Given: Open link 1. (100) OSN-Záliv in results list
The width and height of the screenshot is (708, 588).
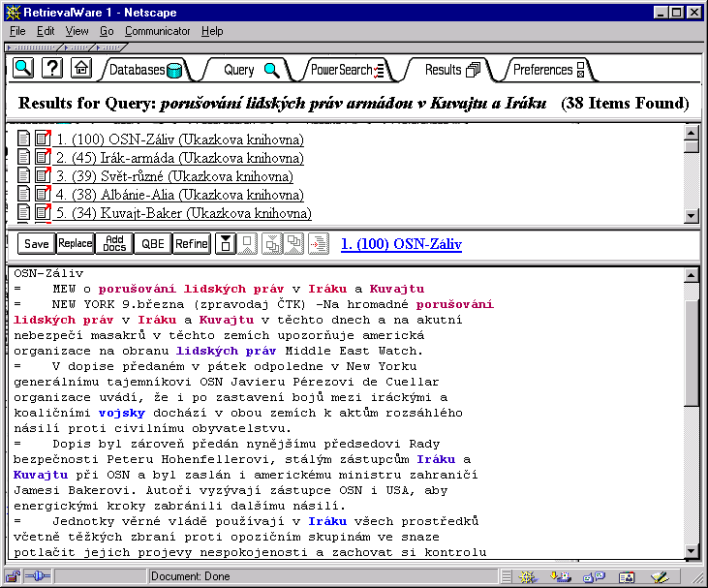Looking at the screenshot, I should [x=180, y=139].
